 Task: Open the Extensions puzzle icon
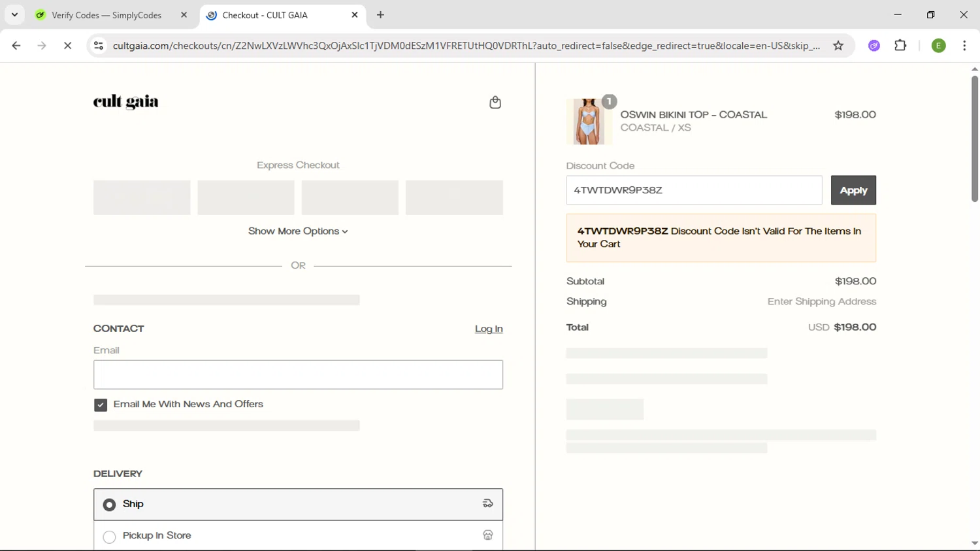[x=900, y=46]
